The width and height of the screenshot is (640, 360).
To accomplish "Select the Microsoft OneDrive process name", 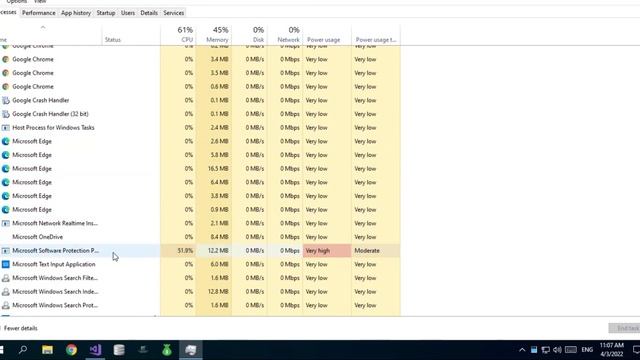I will [38, 237].
